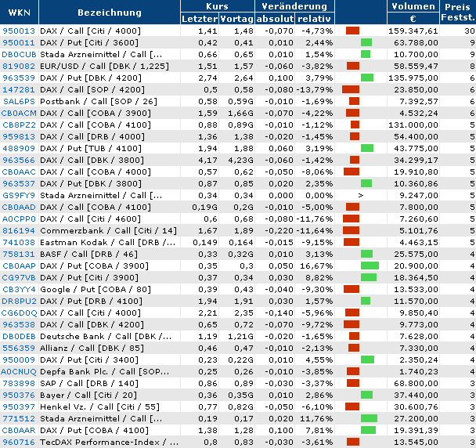
Task: Click the red change bar for 147281
Action: click(x=351, y=89)
